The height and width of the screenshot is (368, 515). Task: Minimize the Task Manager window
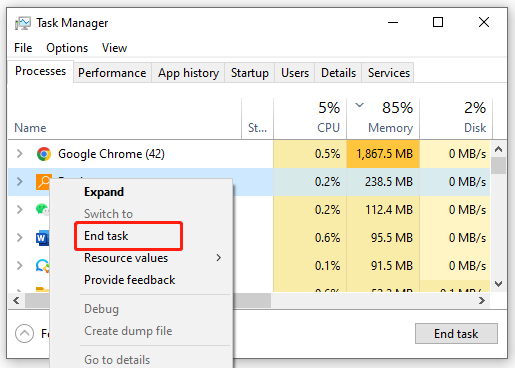coord(393,23)
